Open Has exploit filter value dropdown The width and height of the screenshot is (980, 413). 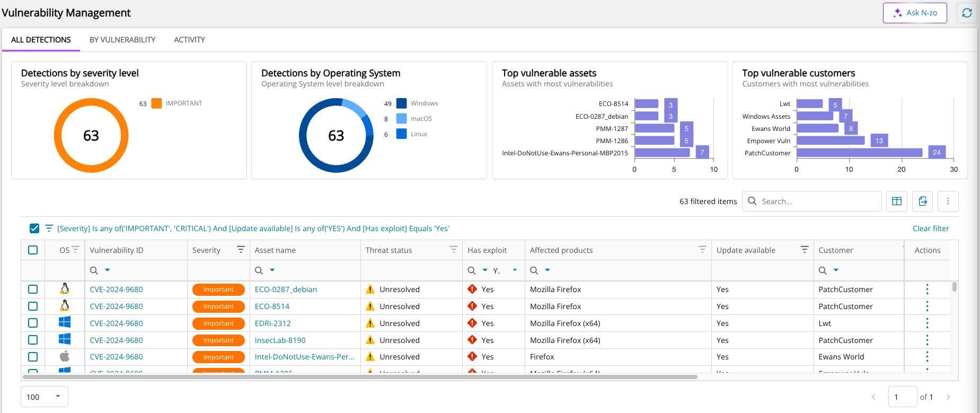pos(515,270)
